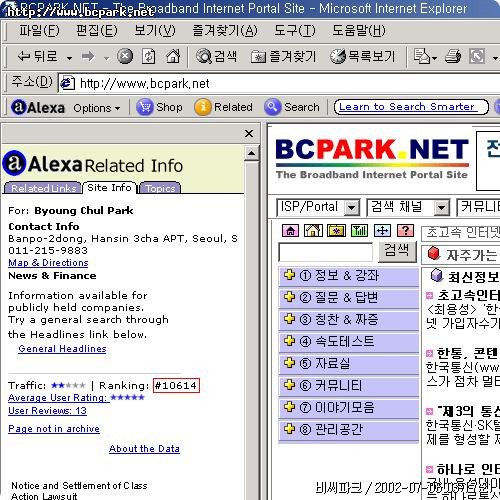Expand the ① 정보 & 강좌 menu
This screenshot has width=500, height=500.
coord(349,276)
